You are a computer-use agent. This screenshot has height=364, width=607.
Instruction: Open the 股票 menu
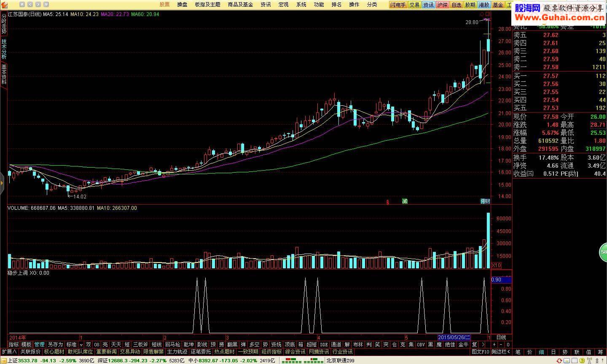164,5
